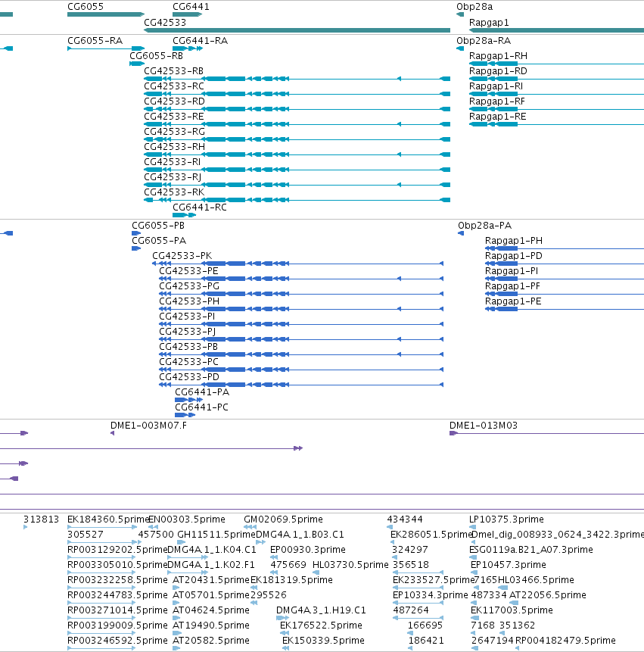This screenshot has width=644, height=652.
Task: Click the long teal CG42533 gene bar
Action: point(297,30)
